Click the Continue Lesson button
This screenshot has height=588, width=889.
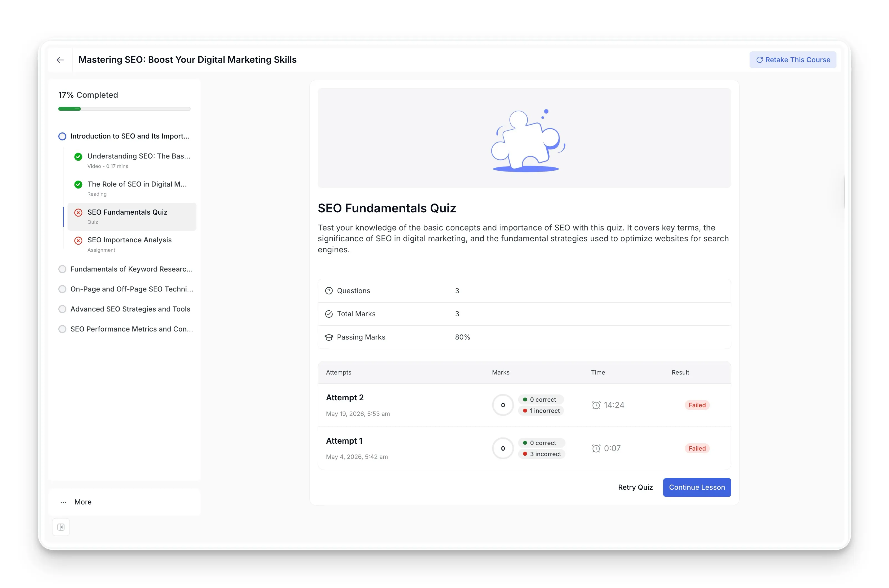pos(697,488)
